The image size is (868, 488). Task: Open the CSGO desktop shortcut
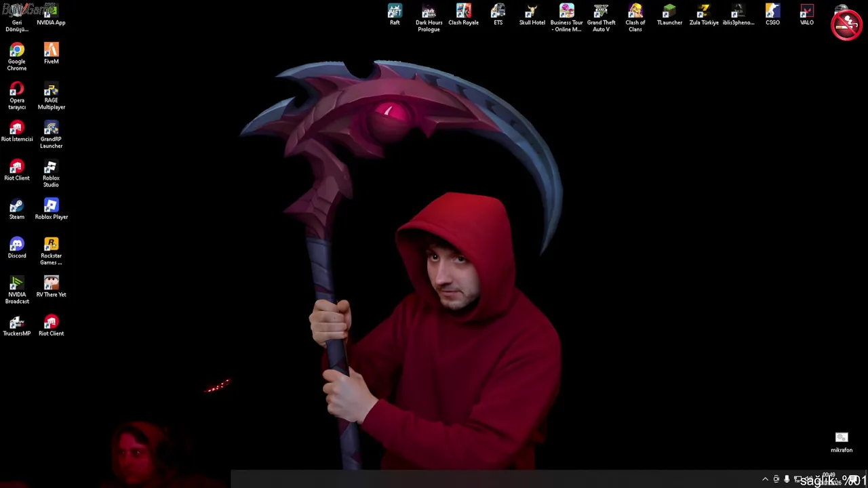pyautogui.click(x=772, y=15)
